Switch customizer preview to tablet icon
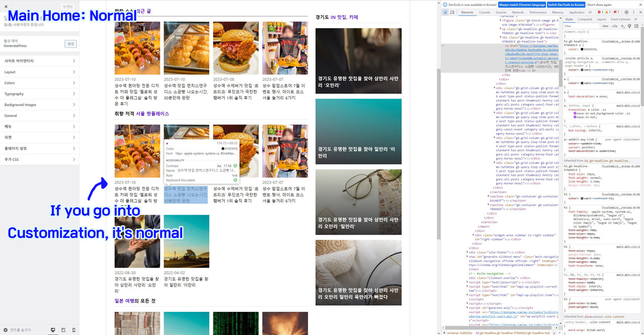 point(63,330)
